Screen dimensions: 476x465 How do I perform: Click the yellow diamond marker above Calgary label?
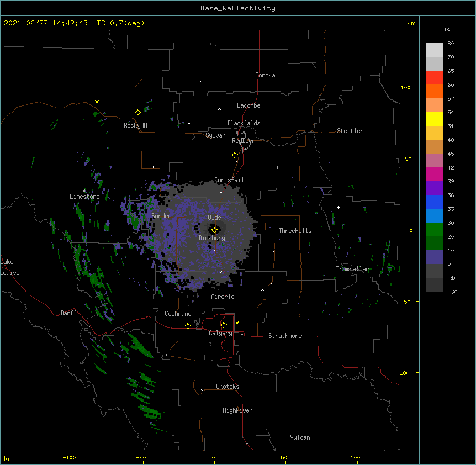[x=224, y=325]
